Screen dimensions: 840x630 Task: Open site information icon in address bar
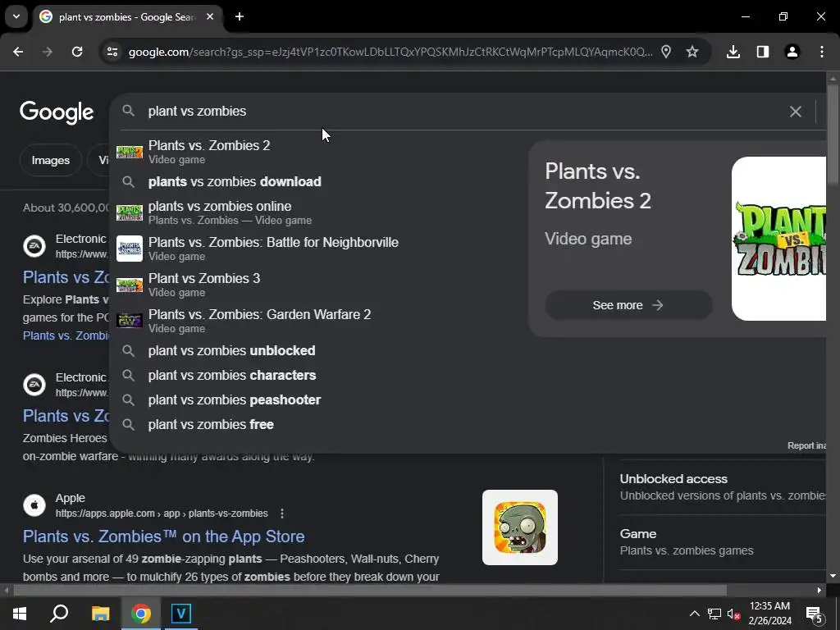112,52
